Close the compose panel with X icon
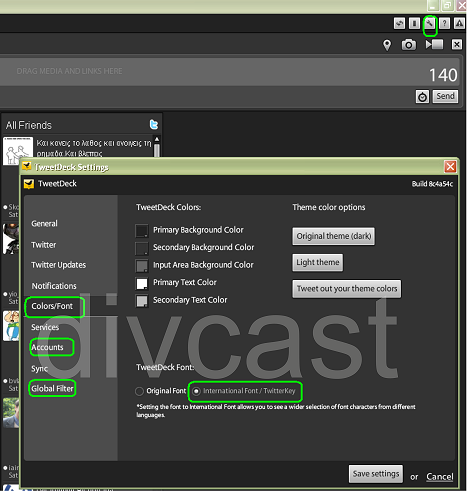Viewport: 467px width, 492px height. pos(457,44)
